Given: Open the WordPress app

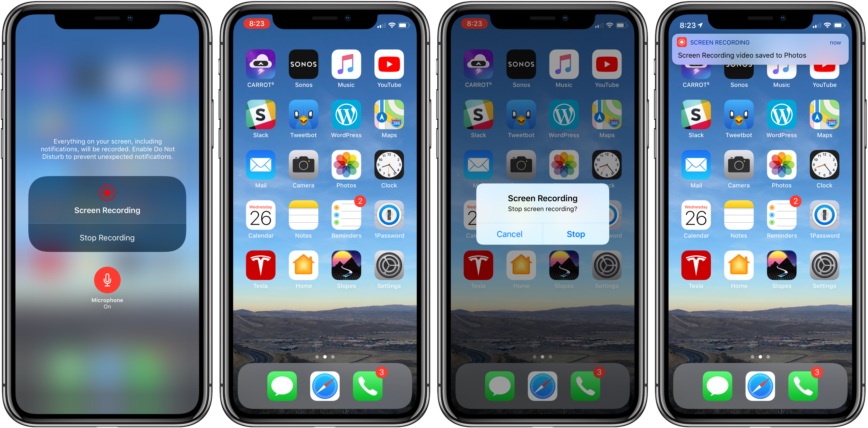Looking at the screenshot, I should tap(347, 120).
